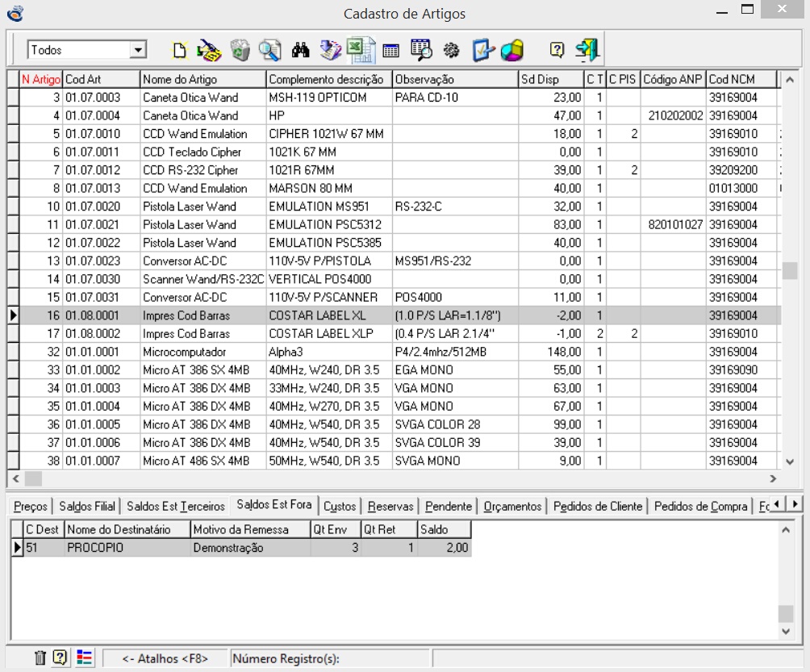Click the help question mark toolbar icon

click(557, 49)
